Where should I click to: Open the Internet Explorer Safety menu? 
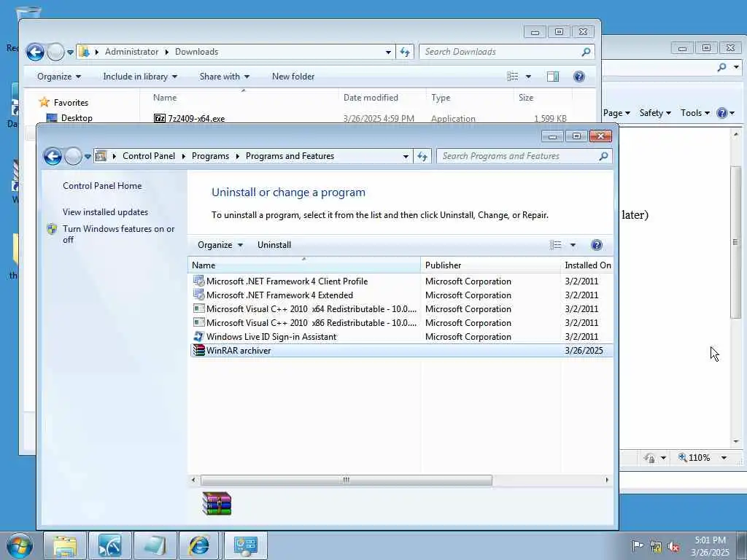tap(655, 113)
